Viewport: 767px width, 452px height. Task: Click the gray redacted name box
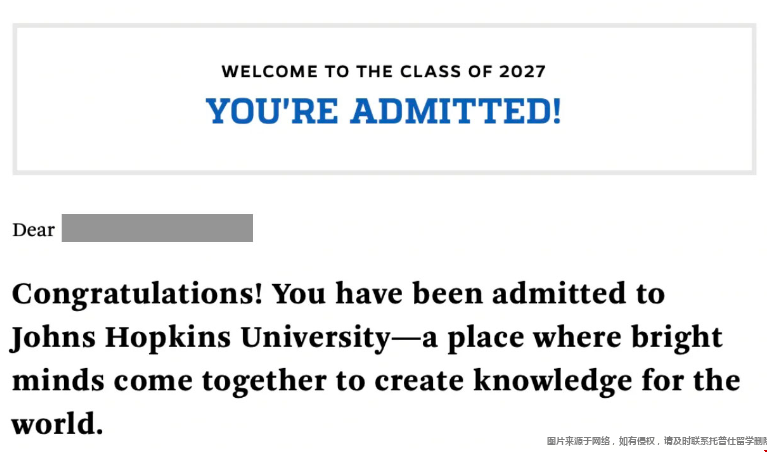tap(157, 227)
